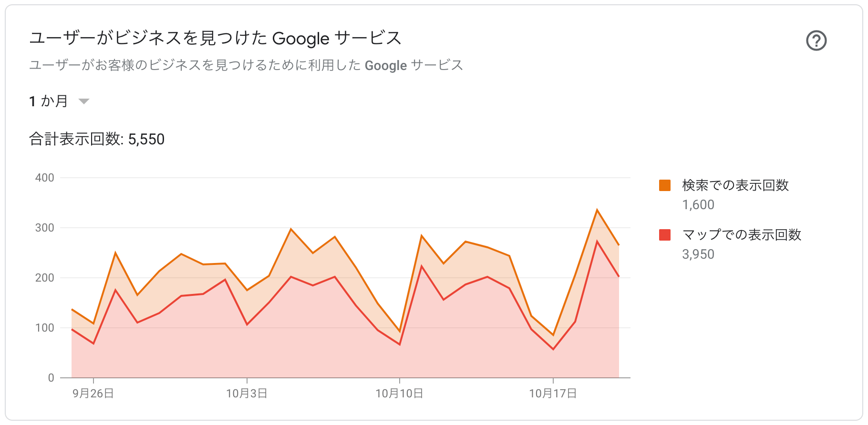Screen dimensions: 868x425
Task: Select the 検索での表示回数 legend label
Action: [735, 185]
